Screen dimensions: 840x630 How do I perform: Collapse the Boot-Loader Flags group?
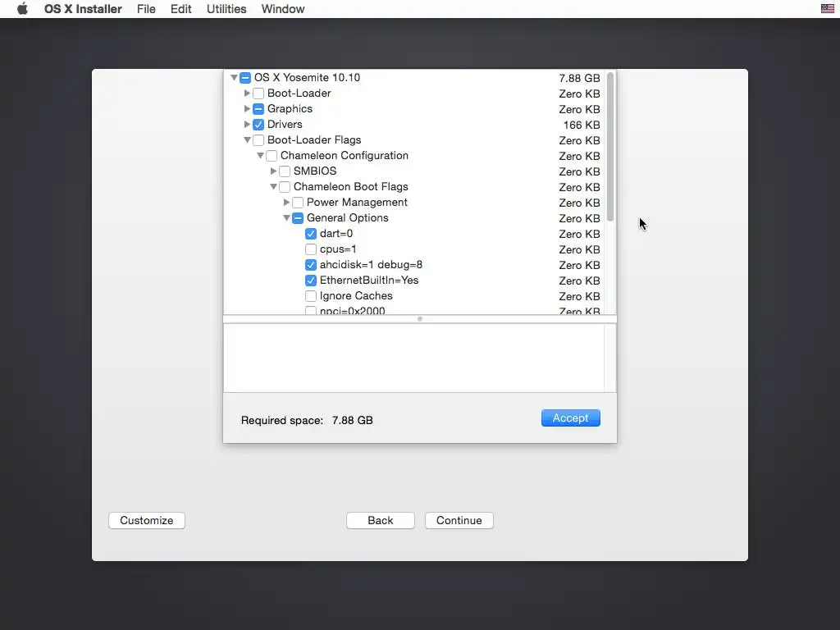(247, 140)
